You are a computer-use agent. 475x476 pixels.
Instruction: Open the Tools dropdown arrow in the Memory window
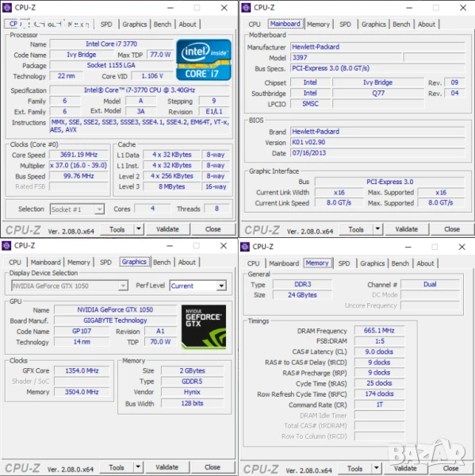pos(377,468)
